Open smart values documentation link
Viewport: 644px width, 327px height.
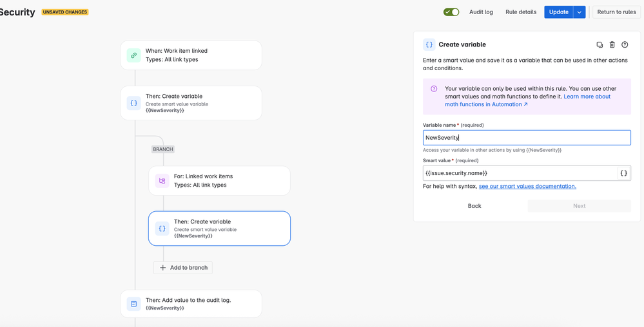pyautogui.click(x=527, y=186)
